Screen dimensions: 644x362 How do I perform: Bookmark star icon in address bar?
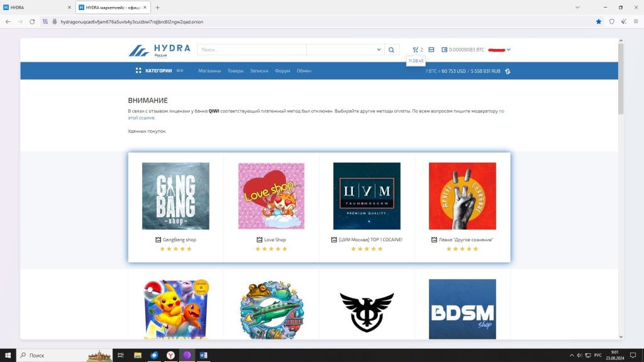point(599,22)
